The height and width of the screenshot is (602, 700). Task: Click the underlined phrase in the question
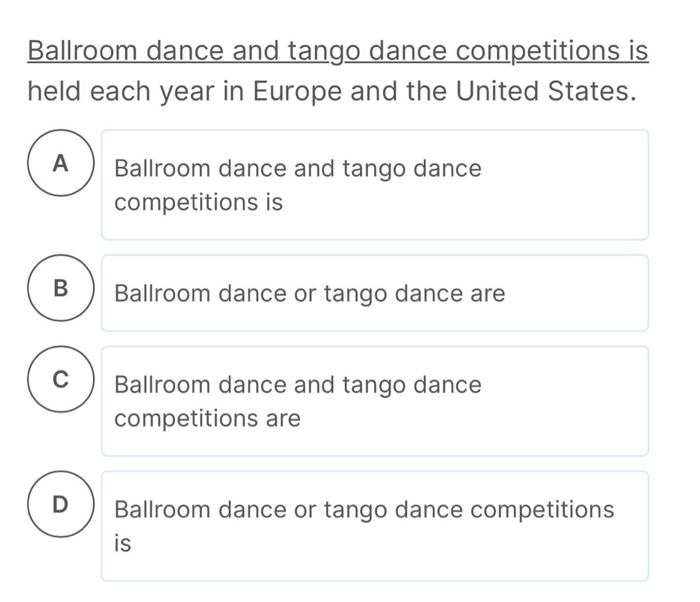coord(338,51)
